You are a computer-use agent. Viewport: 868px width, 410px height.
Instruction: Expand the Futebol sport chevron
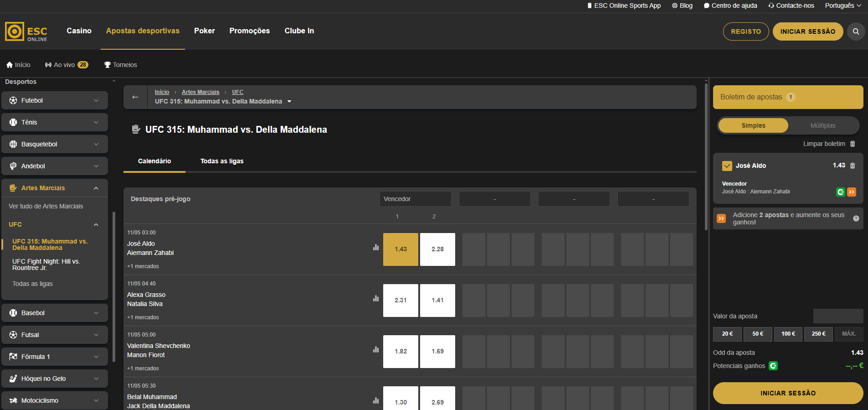pyautogui.click(x=96, y=100)
